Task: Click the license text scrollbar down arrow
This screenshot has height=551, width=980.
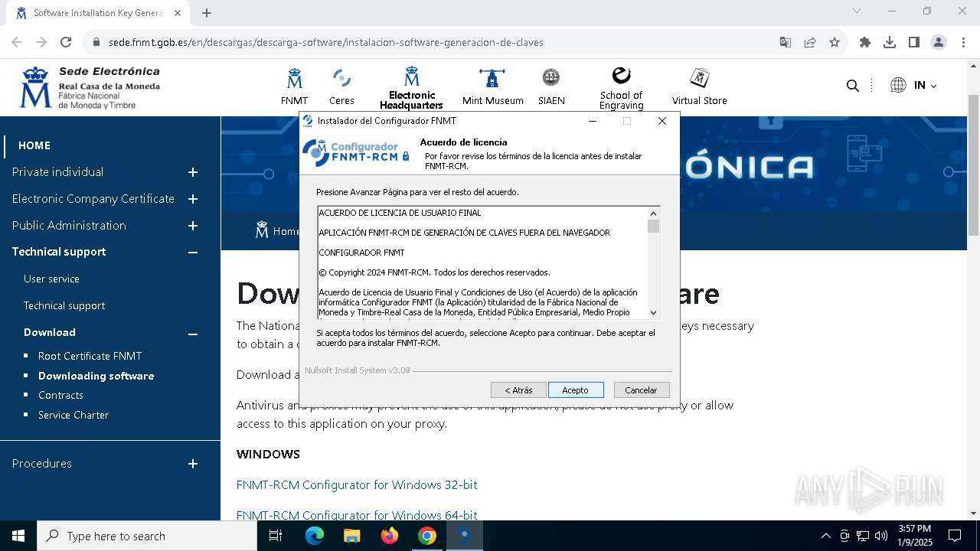Action: pyautogui.click(x=653, y=312)
